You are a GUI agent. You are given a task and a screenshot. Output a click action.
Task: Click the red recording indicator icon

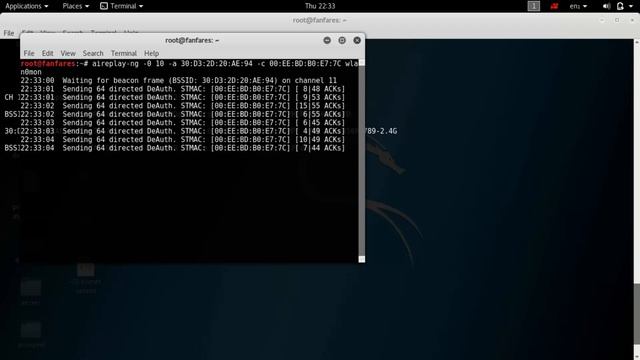pos(554,6)
